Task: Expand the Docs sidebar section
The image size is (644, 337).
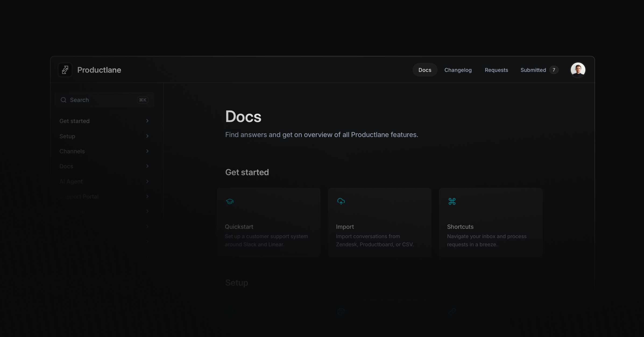Action: 66,166
